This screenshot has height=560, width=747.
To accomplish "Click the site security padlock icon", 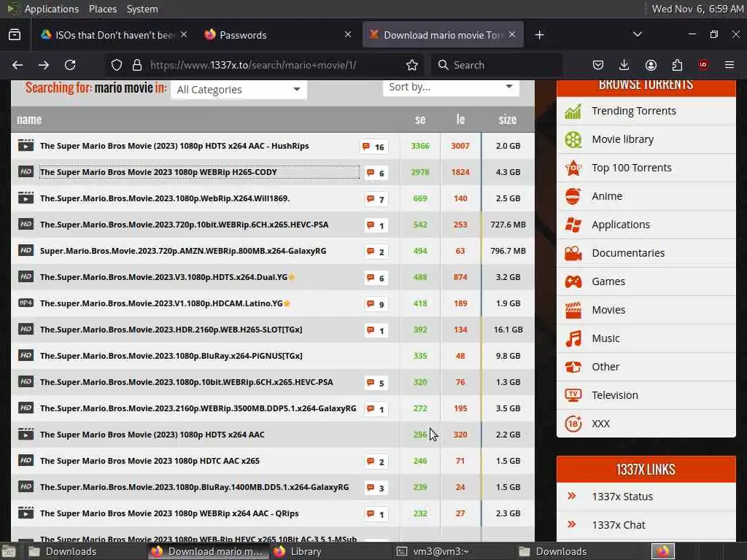I will tap(137, 65).
